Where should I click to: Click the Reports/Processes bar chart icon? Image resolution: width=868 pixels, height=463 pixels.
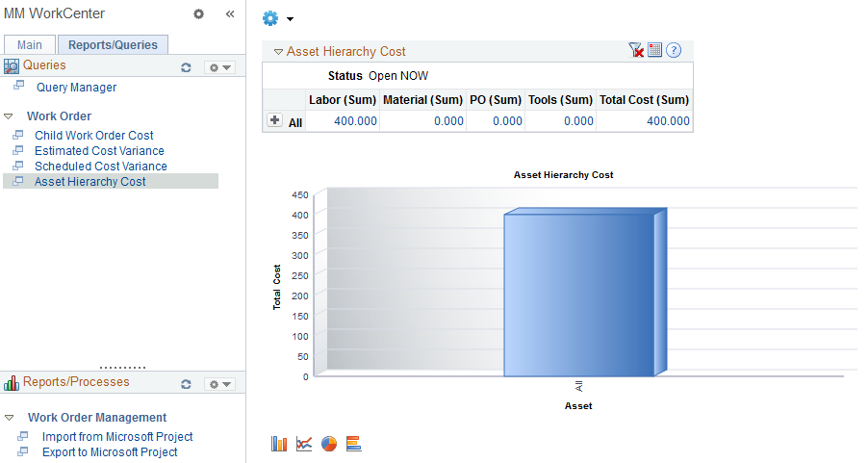(x=12, y=383)
